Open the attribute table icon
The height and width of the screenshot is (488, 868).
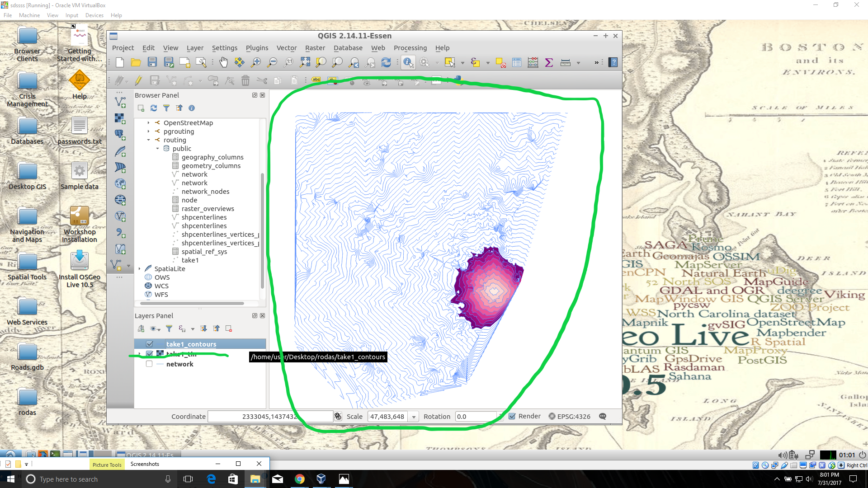(x=517, y=62)
